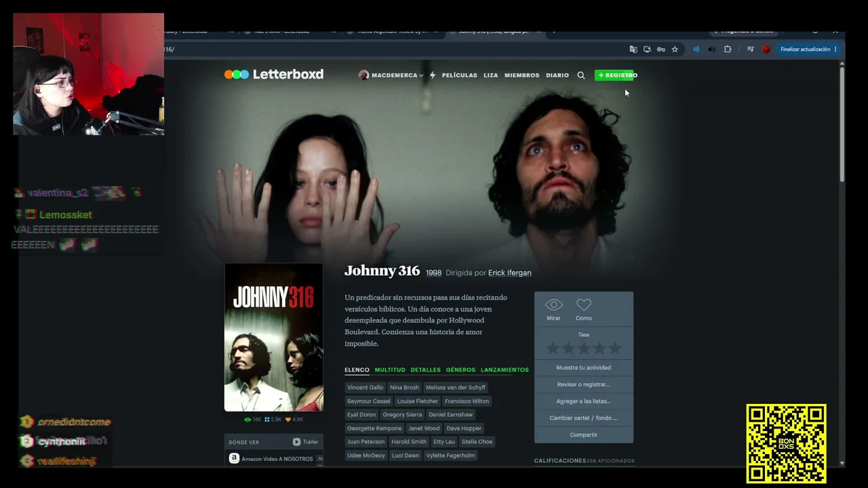The width and height of the screenshot is (868, 488).
Task: Open cast member Vylette Fagerholm
Action: (x=451, y=455)
